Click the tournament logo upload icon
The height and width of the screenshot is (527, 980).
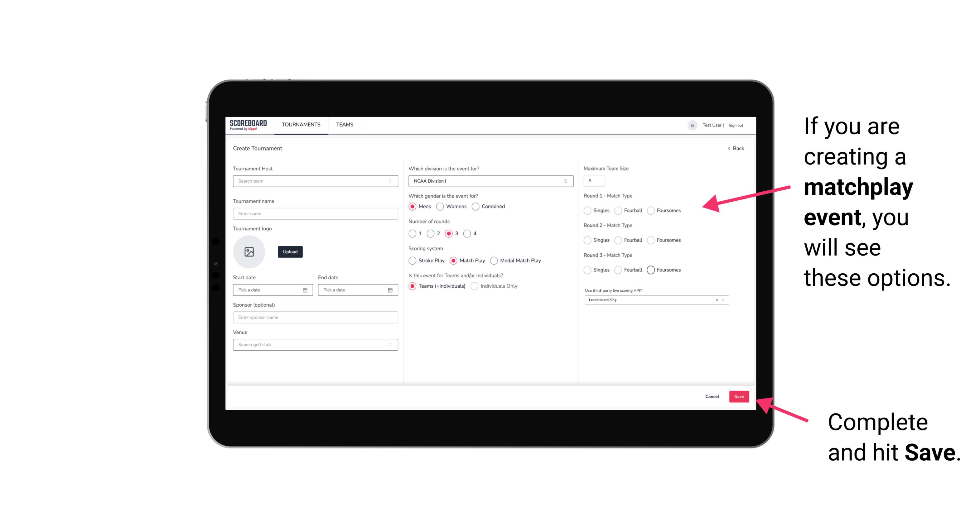(250, 252)
